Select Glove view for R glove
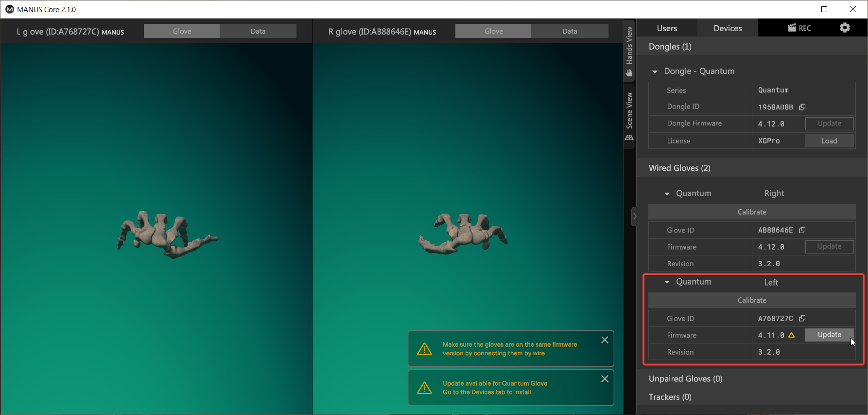 [493, 31]
